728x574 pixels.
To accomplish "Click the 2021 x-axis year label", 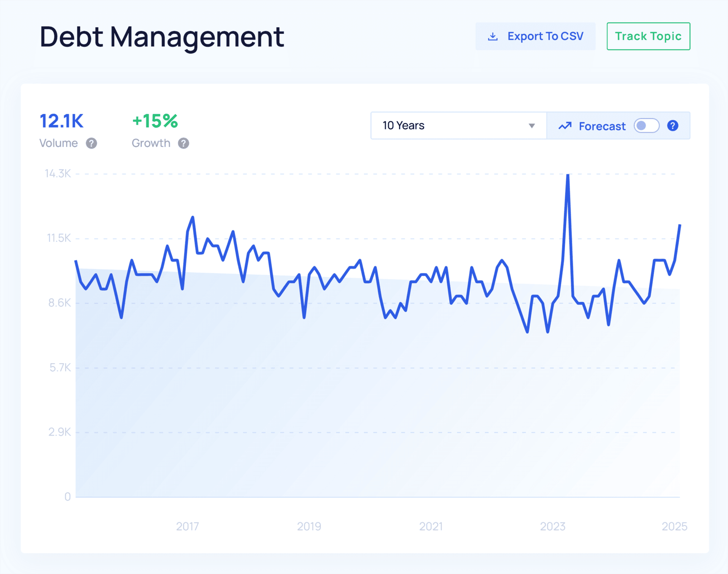I will tap(431, 526).
